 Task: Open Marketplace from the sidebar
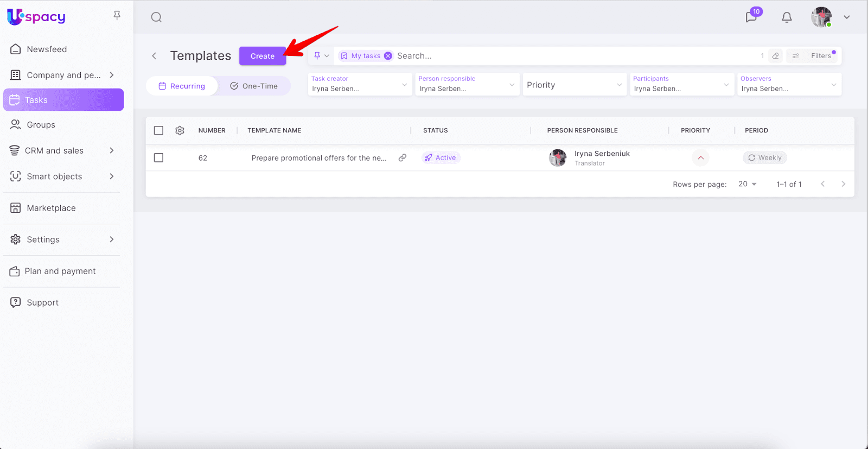[x=51, y=208]
